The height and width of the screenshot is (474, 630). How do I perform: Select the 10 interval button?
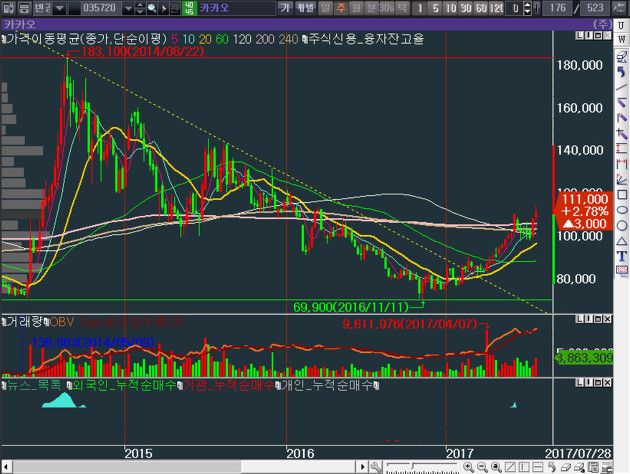pyautogui.click(x=451, y=8)
